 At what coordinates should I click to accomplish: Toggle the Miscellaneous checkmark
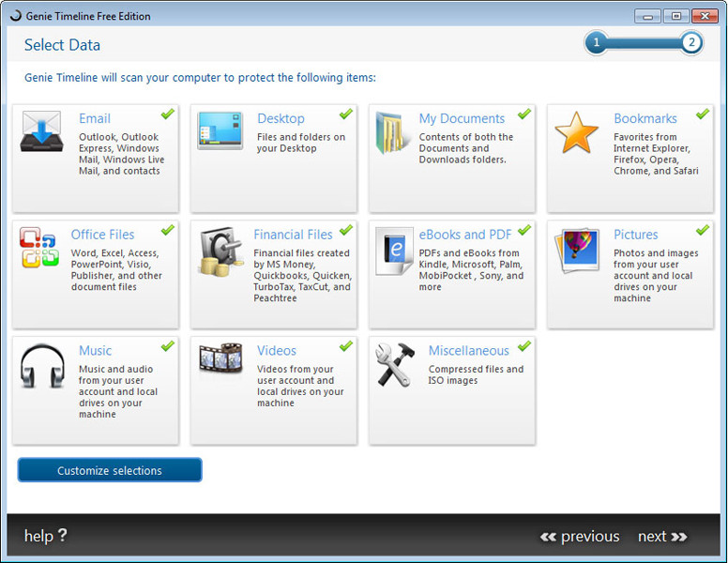pyautogui.click(x=524, y=346)
